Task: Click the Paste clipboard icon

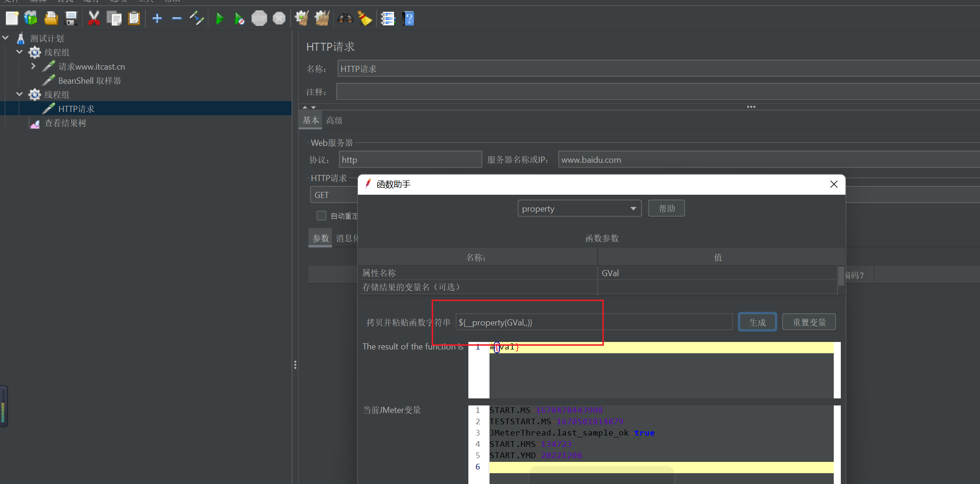Action: [134, 19]
